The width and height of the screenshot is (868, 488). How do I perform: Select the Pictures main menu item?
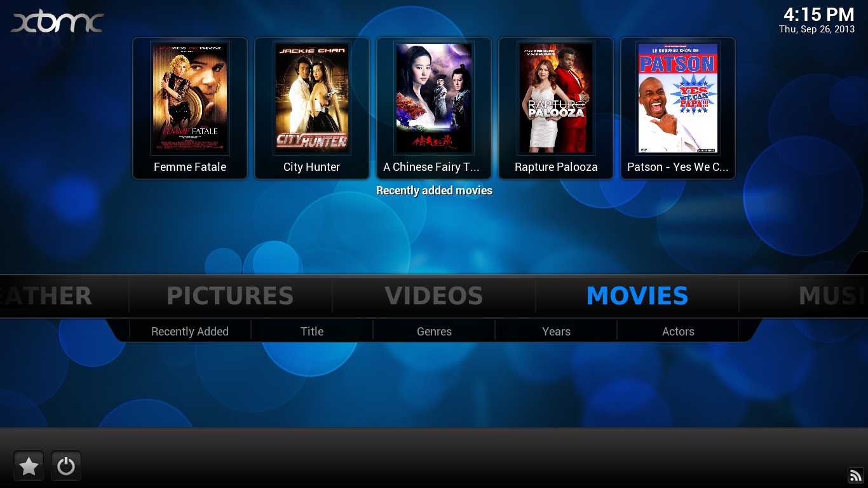230,296
